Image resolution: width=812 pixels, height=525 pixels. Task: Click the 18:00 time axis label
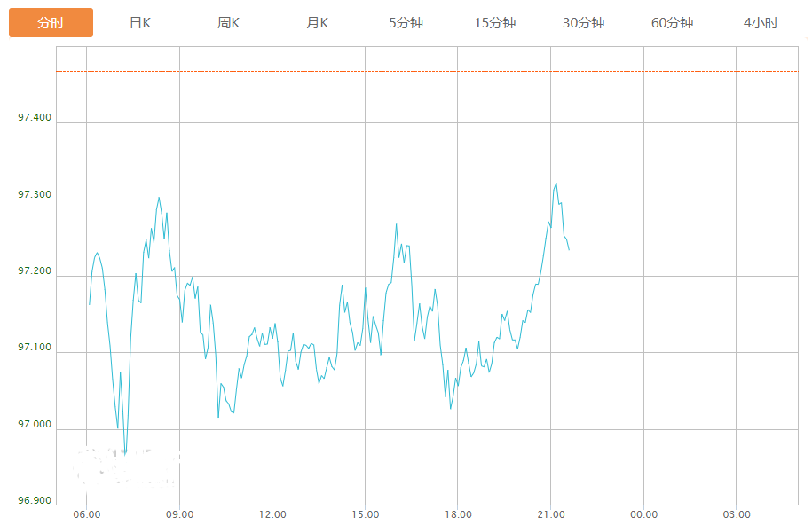click(x=458, y=514)
